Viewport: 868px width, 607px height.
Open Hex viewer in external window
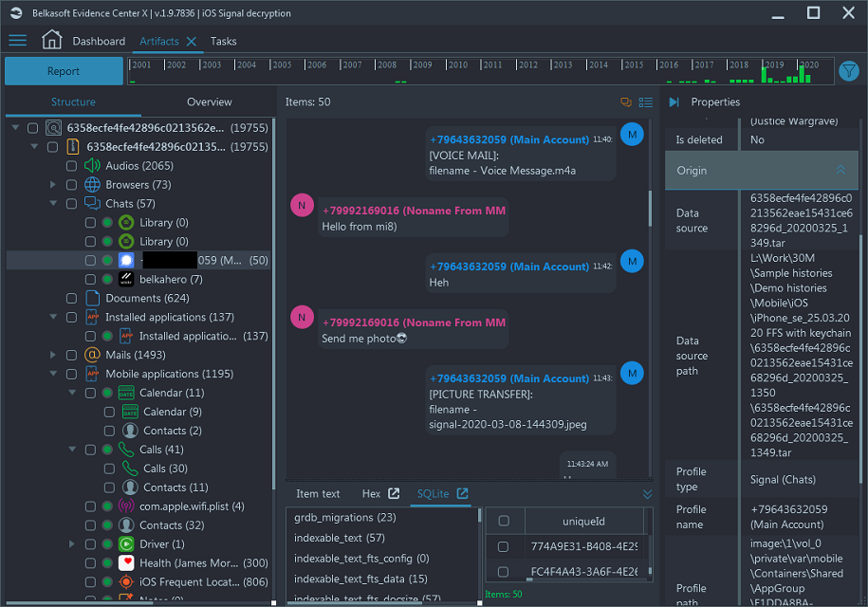pyautogui.click(x=394, y=493)
